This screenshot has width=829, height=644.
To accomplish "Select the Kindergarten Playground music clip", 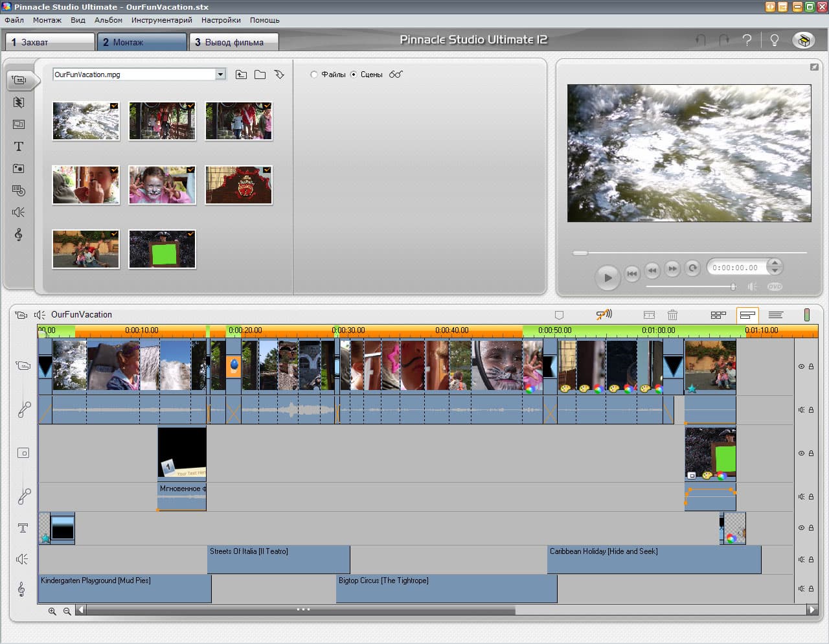I will pyautogui.click(x=125, y=588).
